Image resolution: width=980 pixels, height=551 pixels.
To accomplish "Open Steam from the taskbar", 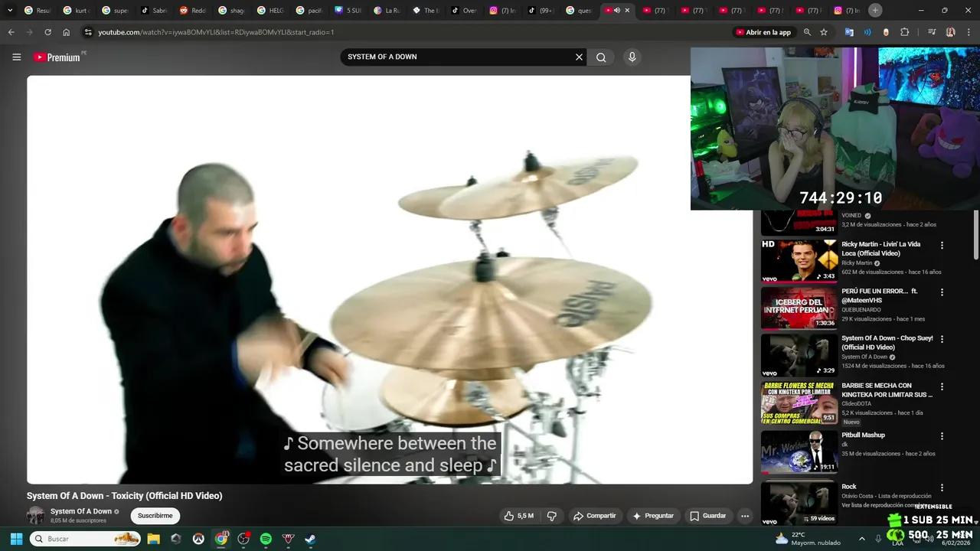I will click(x=310, y=539).
